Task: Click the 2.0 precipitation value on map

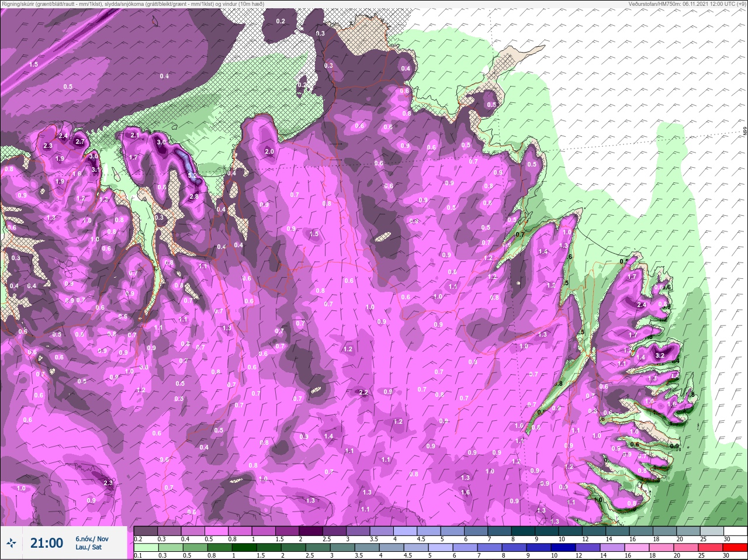Action: [x=269, y=151]
